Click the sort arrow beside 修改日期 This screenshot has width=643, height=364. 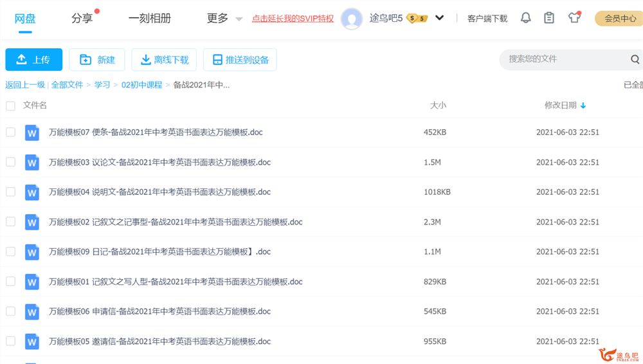point(583,106)
